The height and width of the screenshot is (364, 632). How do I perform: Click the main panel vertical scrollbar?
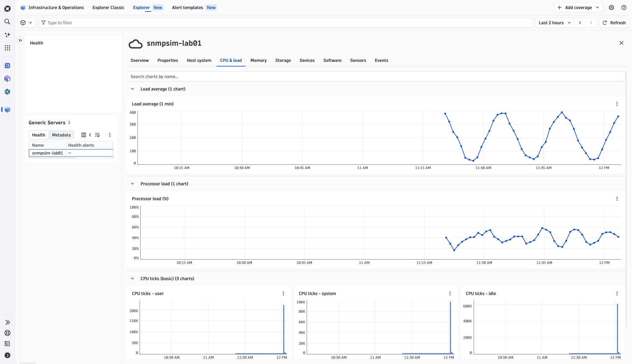[626, 199]
